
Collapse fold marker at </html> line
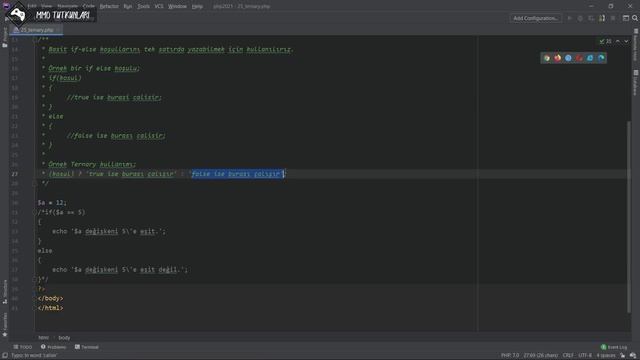[35, 308]
